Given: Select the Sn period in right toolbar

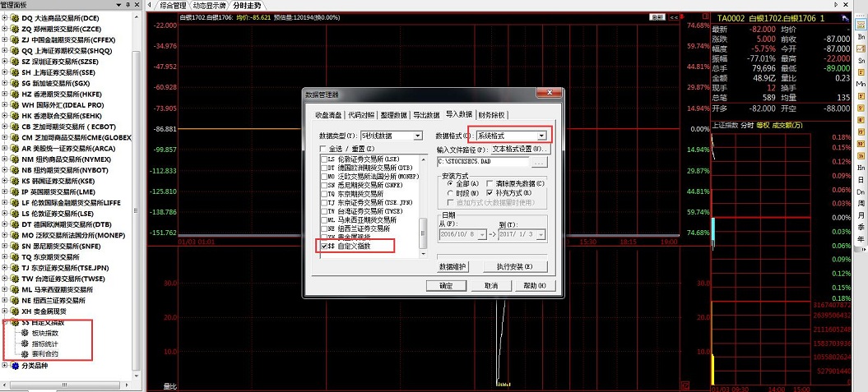Looking at the screenshot, I should click(861, 60).
